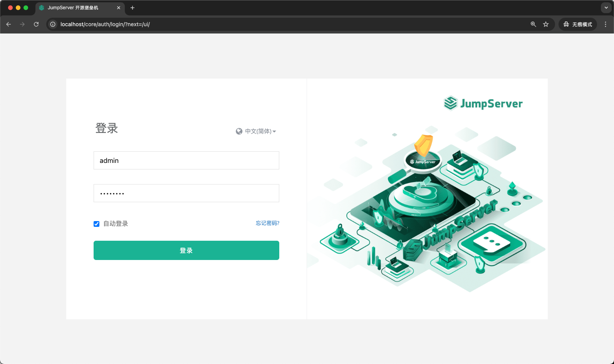Open the Chrome three-dot menu

pos(606,24)
